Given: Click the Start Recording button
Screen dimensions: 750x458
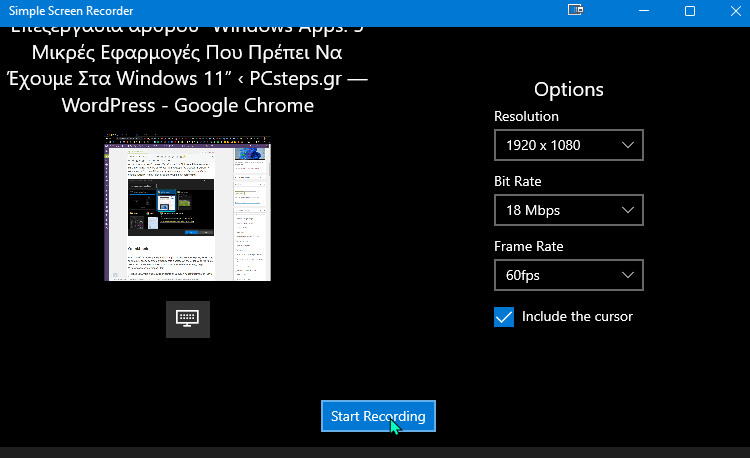Looking at the screenshot, I should [x=378, y=416].
